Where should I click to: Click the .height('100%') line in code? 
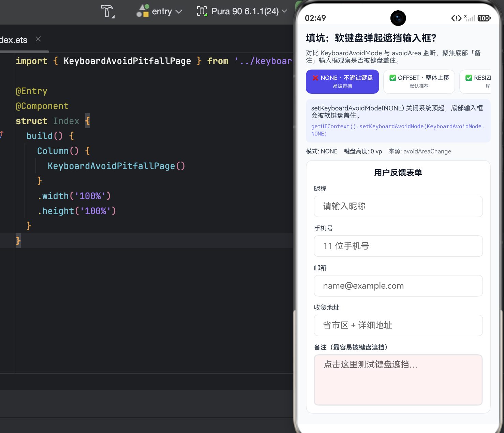[77, 211]
